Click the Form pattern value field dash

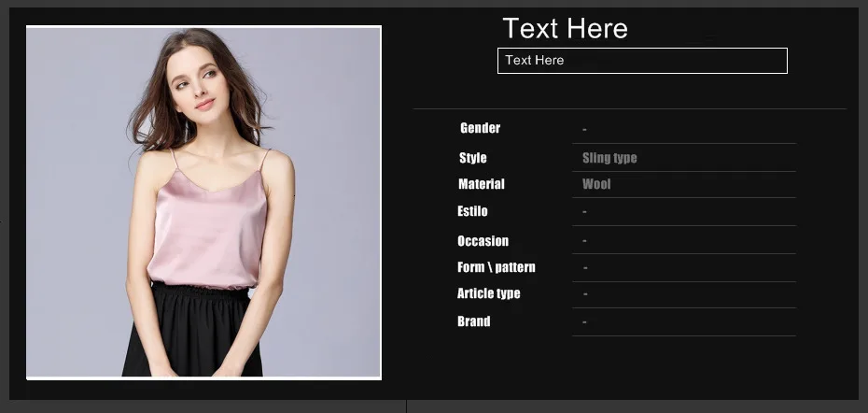[585, 268]
